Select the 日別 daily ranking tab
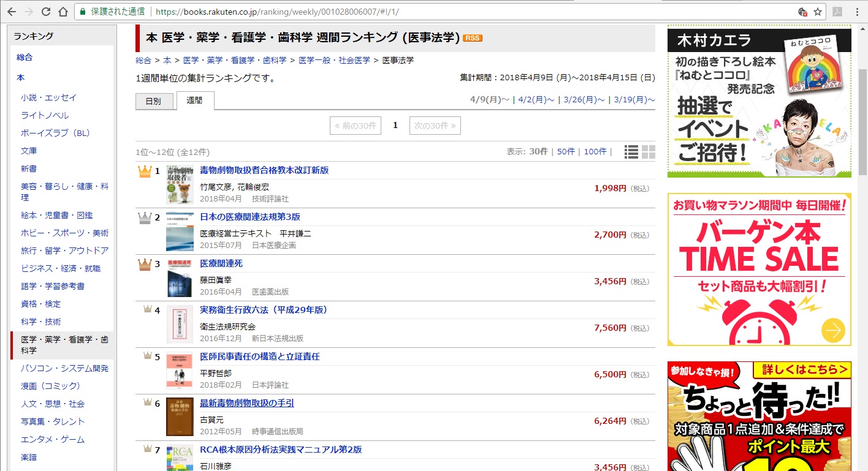Image resolution: width=868 pixels, height=471 pixels. (153, 101)
